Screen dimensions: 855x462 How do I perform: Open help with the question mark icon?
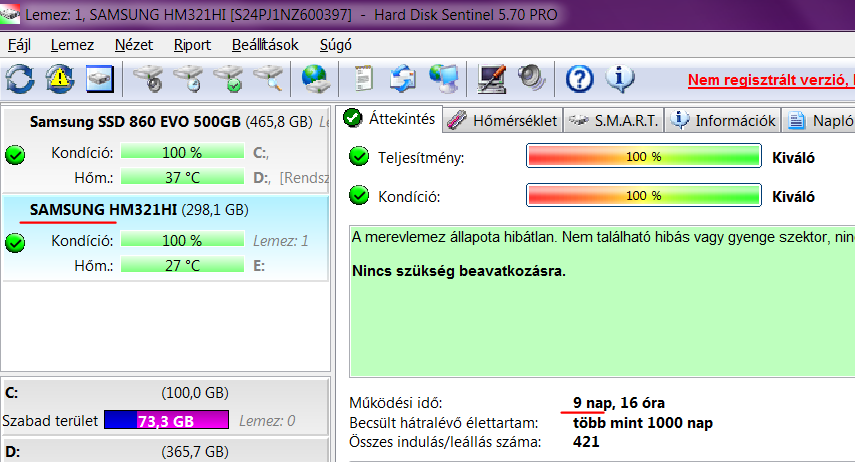pos(579,79)
